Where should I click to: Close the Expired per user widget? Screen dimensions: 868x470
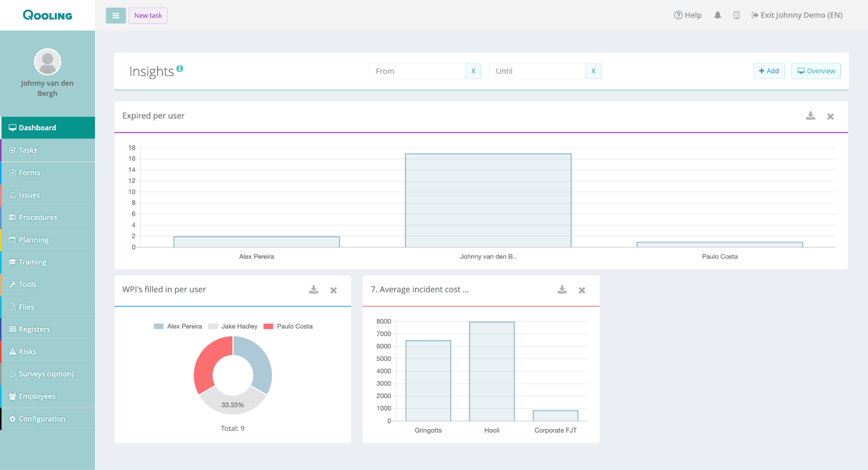pyautogui.click(x=830, y=117)
